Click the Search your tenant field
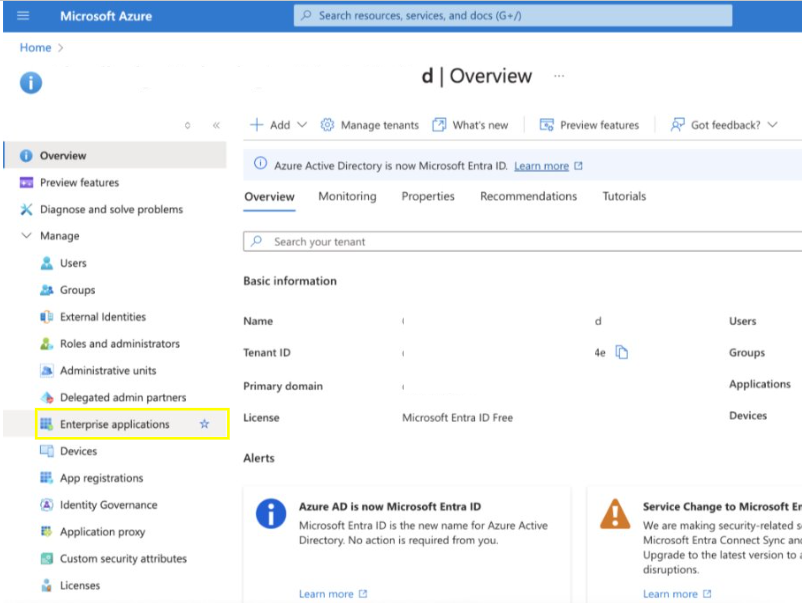The height and width of the screenshot is (603, 802). coord(523,241)
